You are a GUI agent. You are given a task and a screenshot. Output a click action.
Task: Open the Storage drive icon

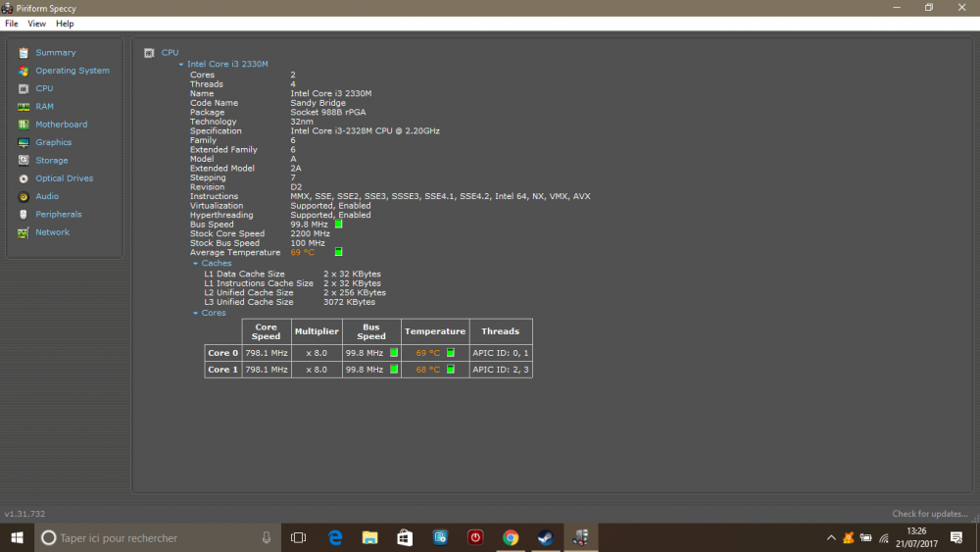[x=24, y=161]
